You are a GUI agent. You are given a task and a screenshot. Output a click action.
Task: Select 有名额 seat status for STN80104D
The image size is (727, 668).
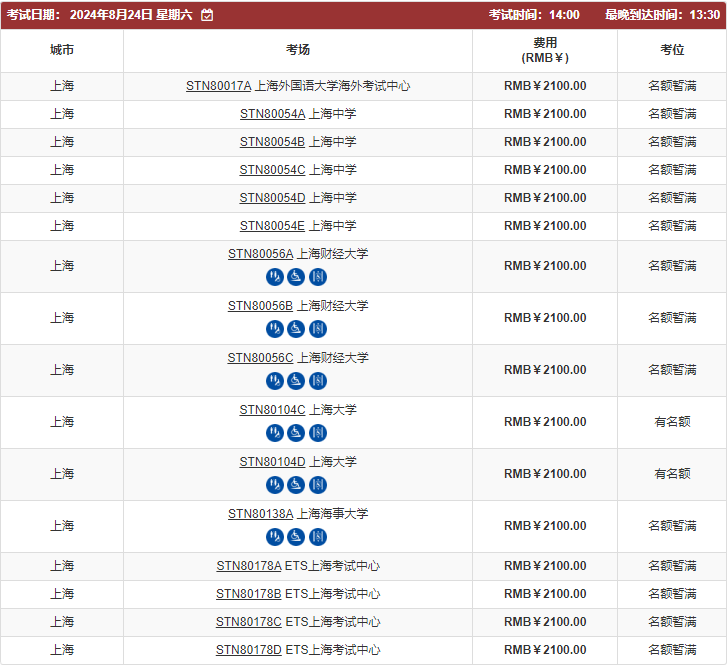coord(672,474)
